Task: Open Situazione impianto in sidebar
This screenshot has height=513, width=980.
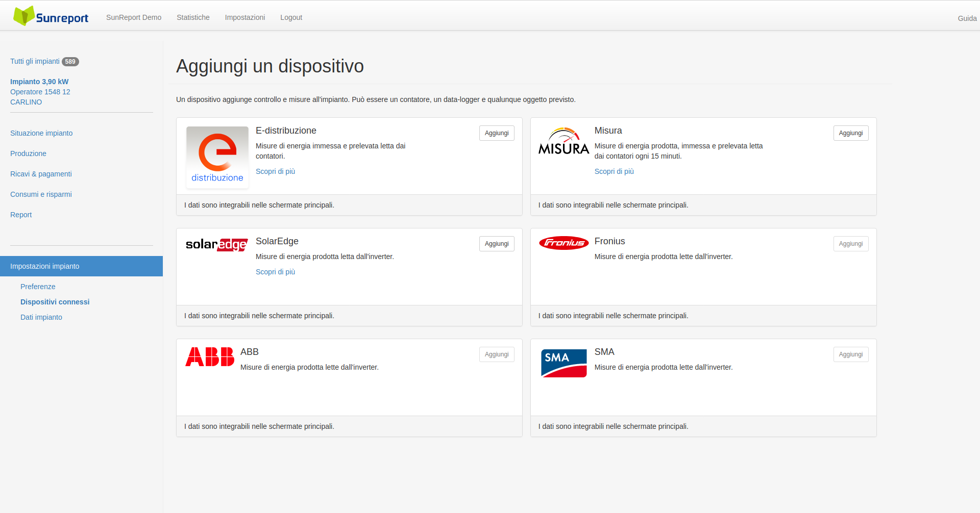Action: (x=41, y=133)
